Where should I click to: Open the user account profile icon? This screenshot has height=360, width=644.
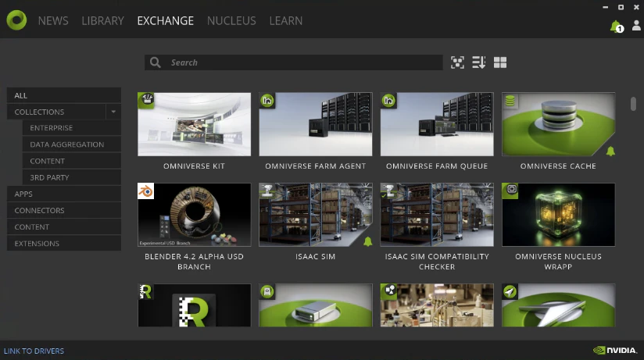636,26
